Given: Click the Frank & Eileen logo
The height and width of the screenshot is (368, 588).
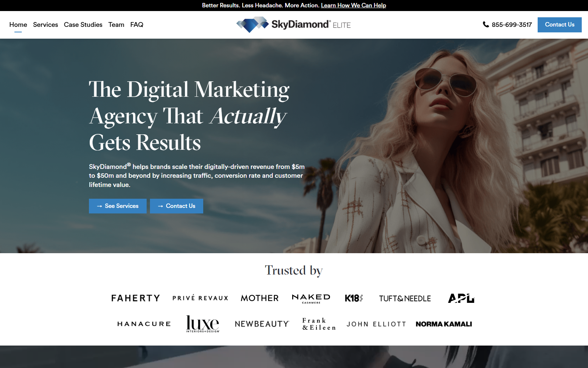Looking at the screenshot, I should click(x=319, y=324).
